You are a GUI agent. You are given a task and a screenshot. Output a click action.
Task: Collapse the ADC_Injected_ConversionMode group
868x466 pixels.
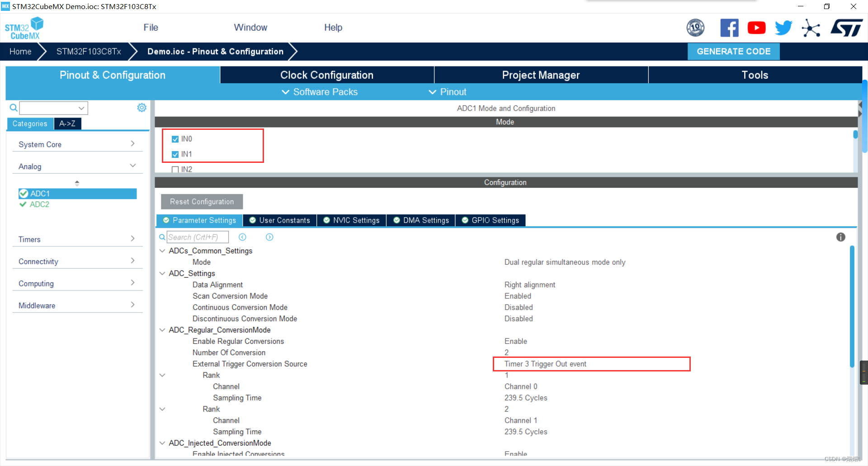point(162,443)
